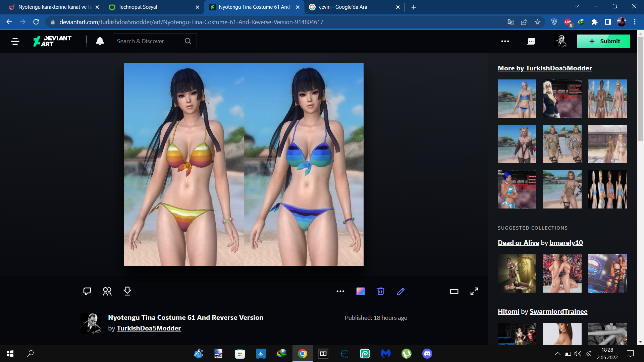Click the group share icon below artwork
The image size is (644, 362).
107,291
